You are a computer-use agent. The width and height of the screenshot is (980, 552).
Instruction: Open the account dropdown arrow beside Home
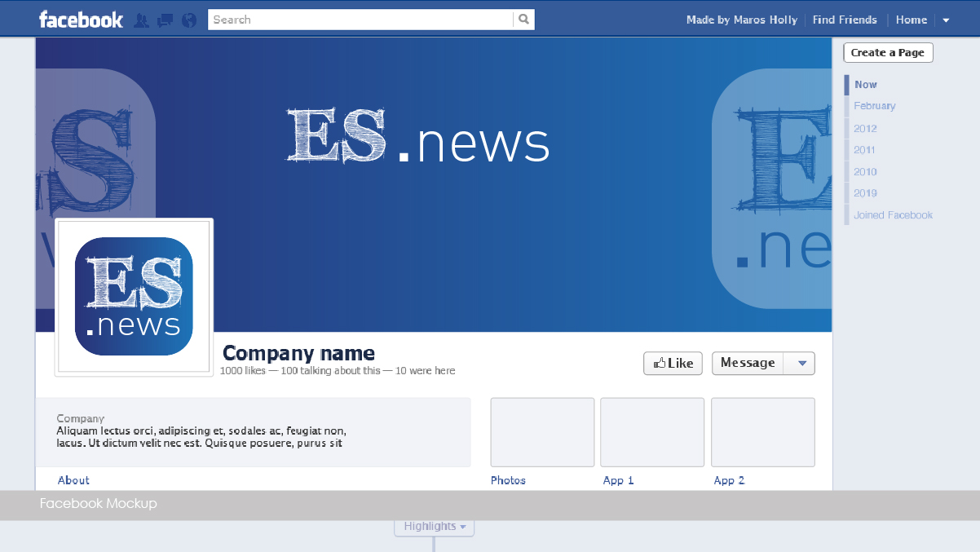point(946,20)
